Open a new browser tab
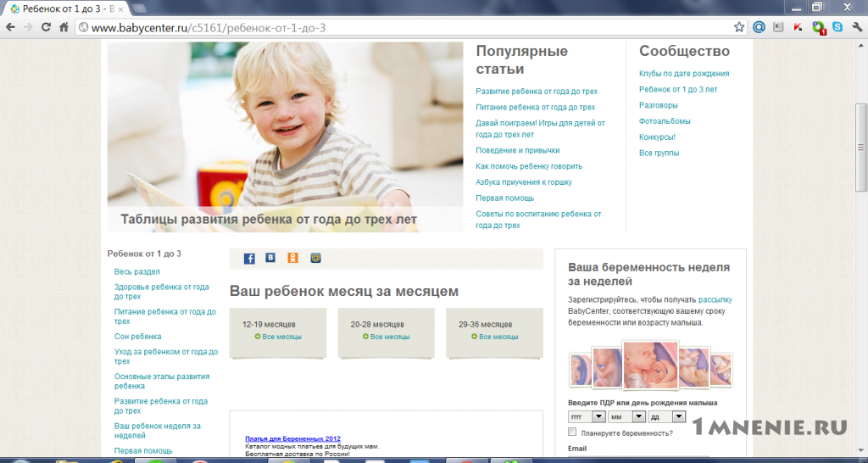 point(140,8)
